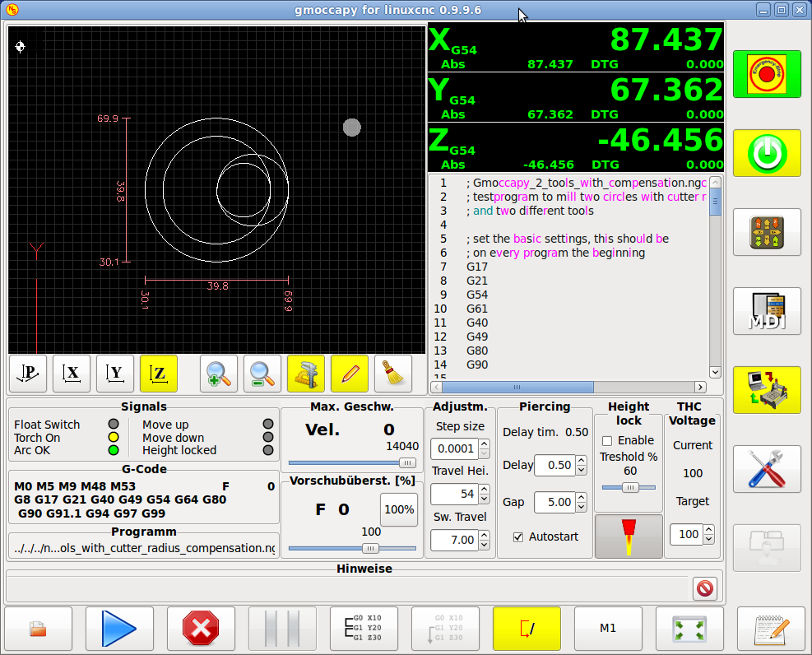Viewport: 812px width, 655px height.
Task: Toggle dimensions display caliper icon
Action: (x=305, y=374)
